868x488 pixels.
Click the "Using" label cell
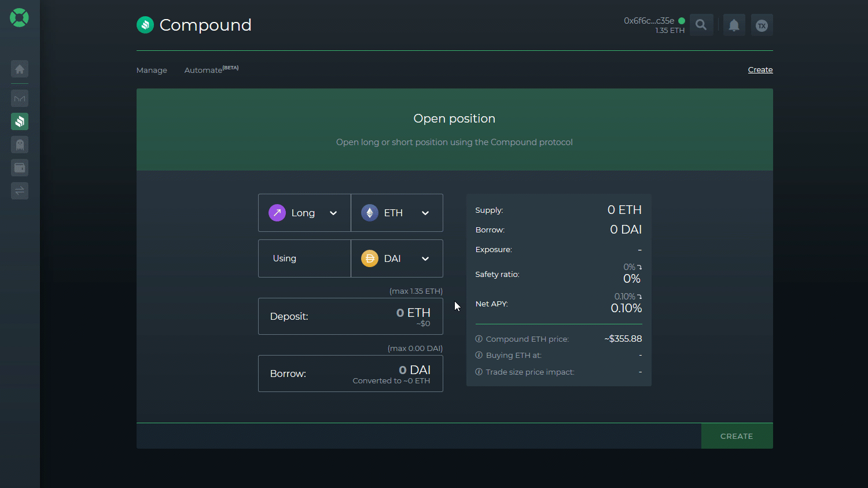pyautogui.click(x=304, y=258)
